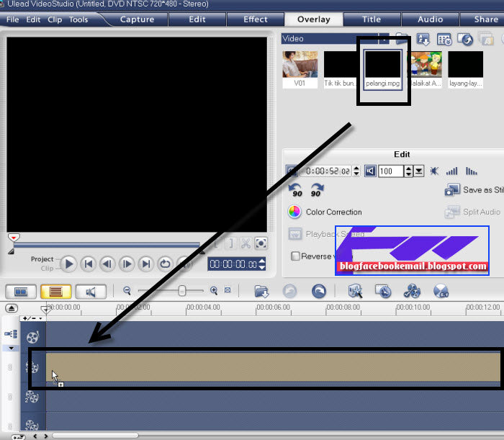Viewport: 504px width, 440px height.
Task: Switch to the Edit step tab
Action: [197, 19]
